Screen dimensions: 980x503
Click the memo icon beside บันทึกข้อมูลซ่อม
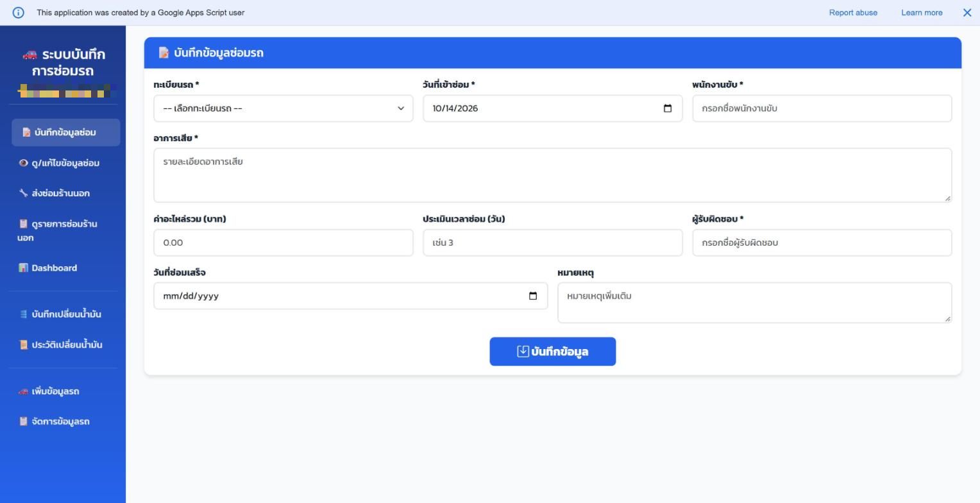coord(26,132)
